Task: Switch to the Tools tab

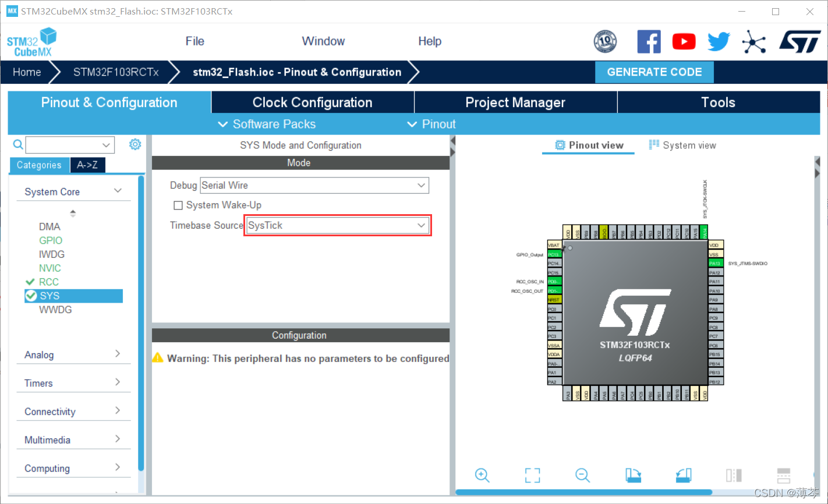Action: (719, 102)
